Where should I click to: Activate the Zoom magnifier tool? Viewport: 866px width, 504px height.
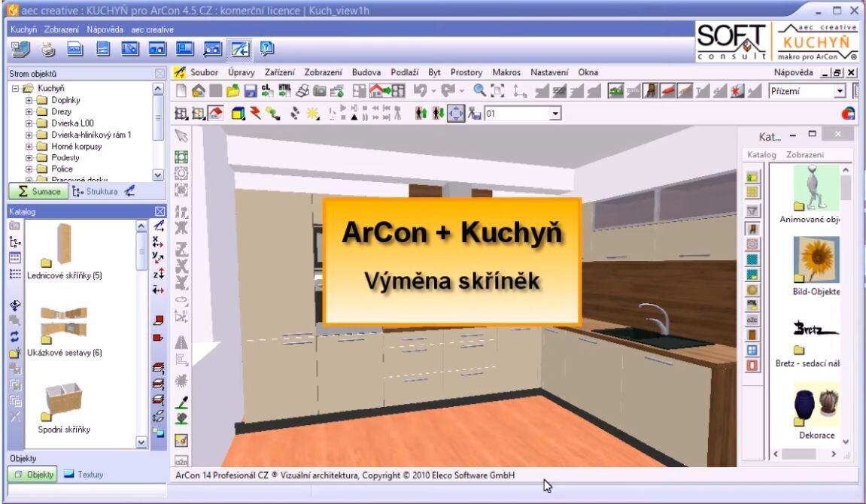coord(478,90)
